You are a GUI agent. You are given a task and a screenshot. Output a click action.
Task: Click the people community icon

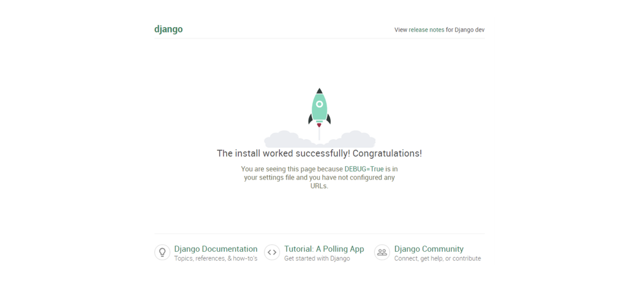[x=382, y=252]
